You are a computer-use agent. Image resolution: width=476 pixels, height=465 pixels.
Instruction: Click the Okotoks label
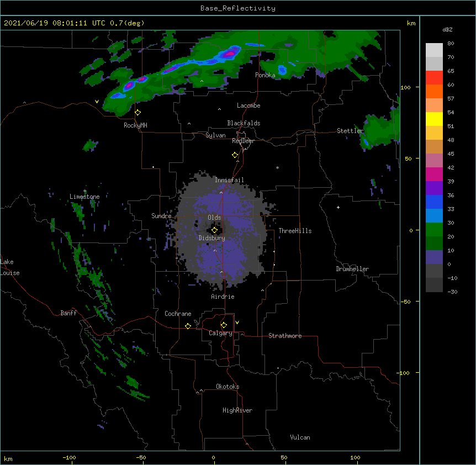point(228,387)
